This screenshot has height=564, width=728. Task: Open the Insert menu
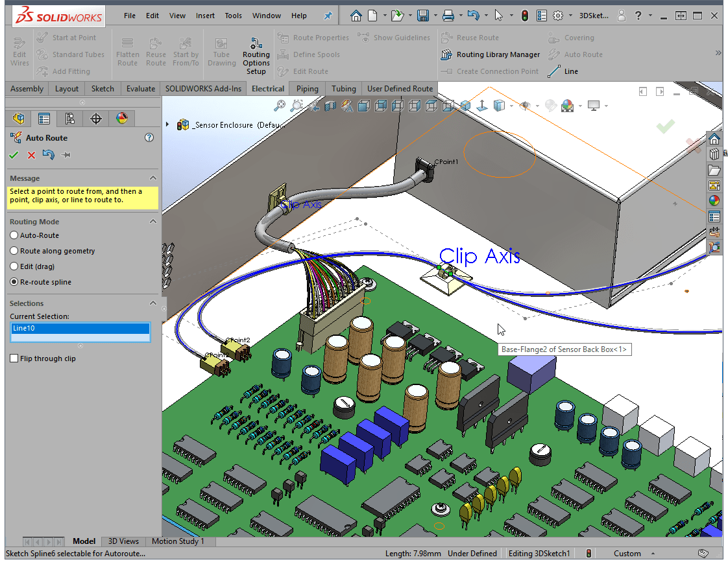click(x=205, y=16)
